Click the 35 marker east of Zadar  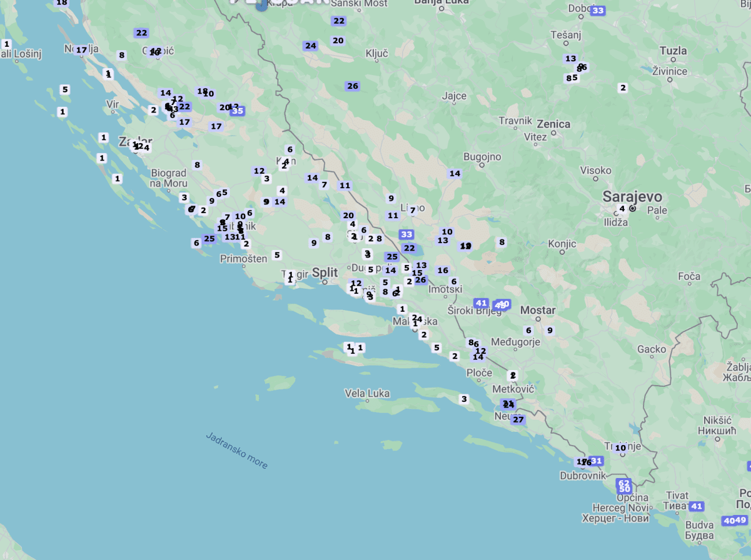(x=237, y=111)
